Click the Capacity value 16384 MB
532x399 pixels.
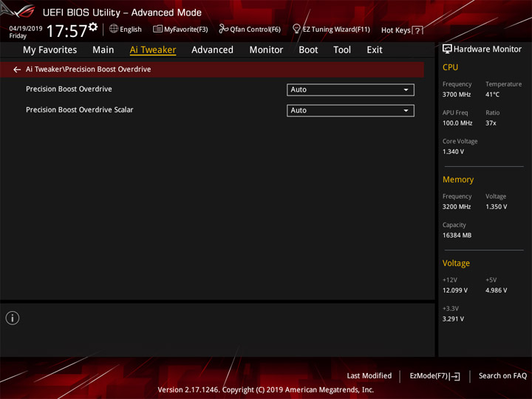457,235
